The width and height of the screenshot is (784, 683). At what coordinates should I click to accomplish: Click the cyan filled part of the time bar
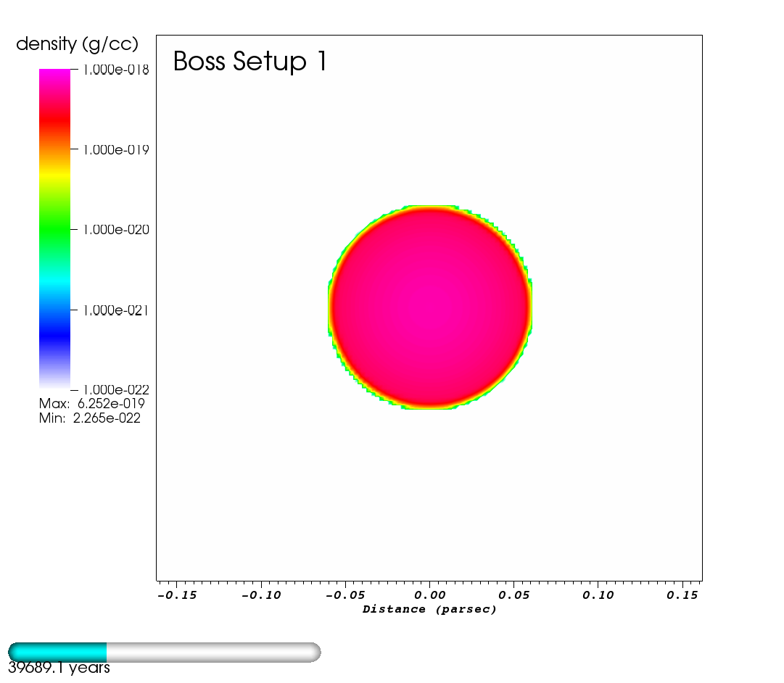coord(58,652)
